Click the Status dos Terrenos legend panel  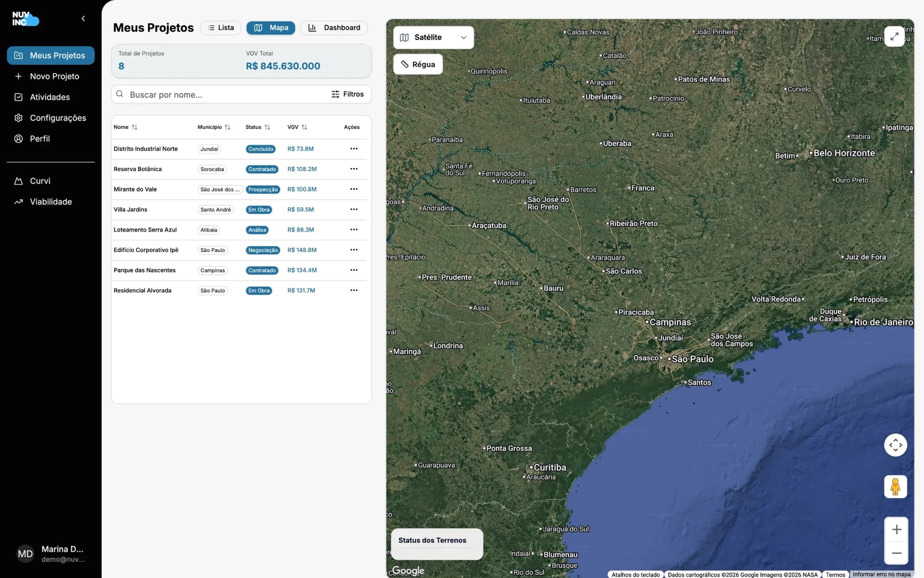pos(437,544)
